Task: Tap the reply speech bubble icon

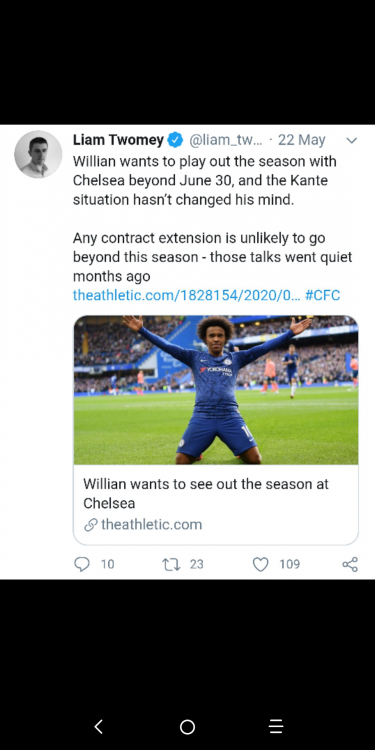Action: 82,564
